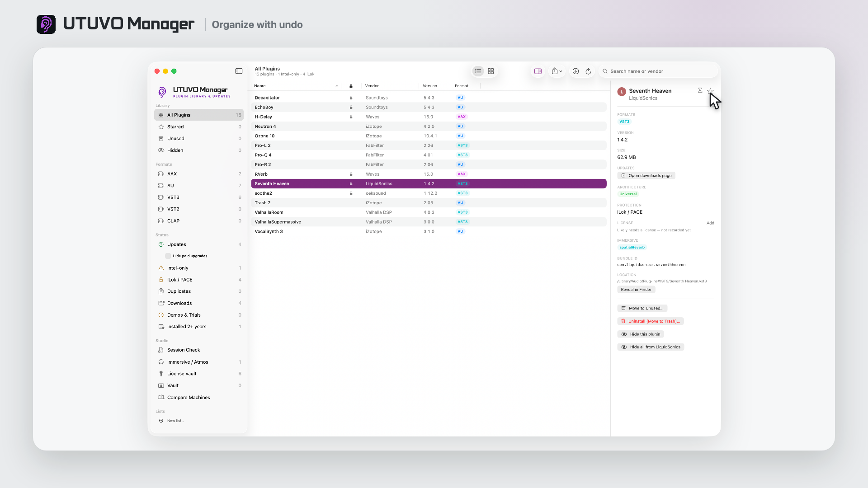Click Open downloads page button

click(x=646, y=175)
